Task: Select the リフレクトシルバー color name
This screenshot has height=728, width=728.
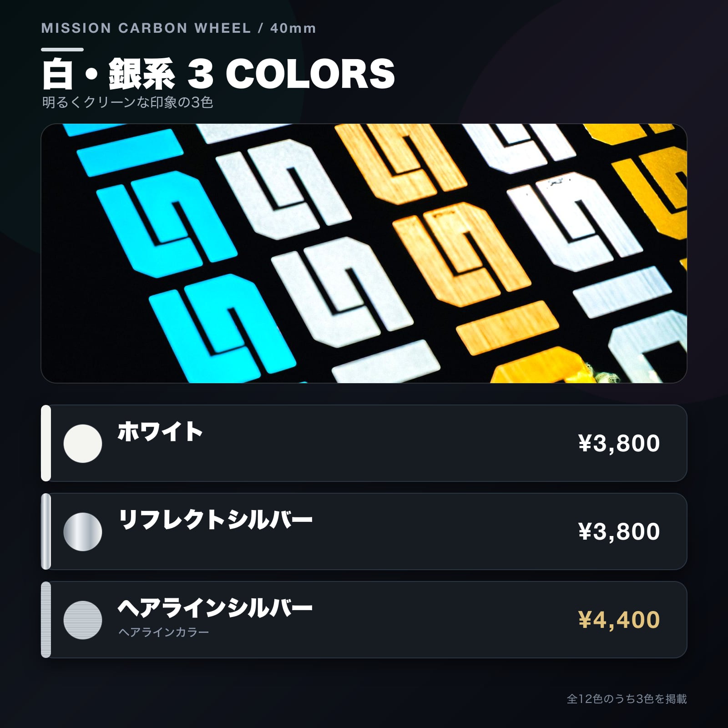Action: [215, 520]
